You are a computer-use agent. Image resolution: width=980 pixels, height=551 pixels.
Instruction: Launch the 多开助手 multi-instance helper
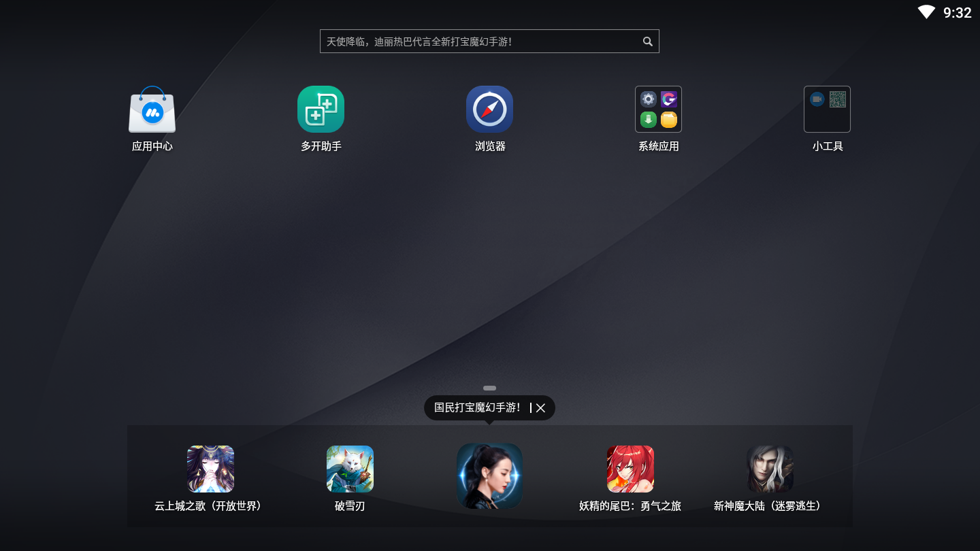321,110
